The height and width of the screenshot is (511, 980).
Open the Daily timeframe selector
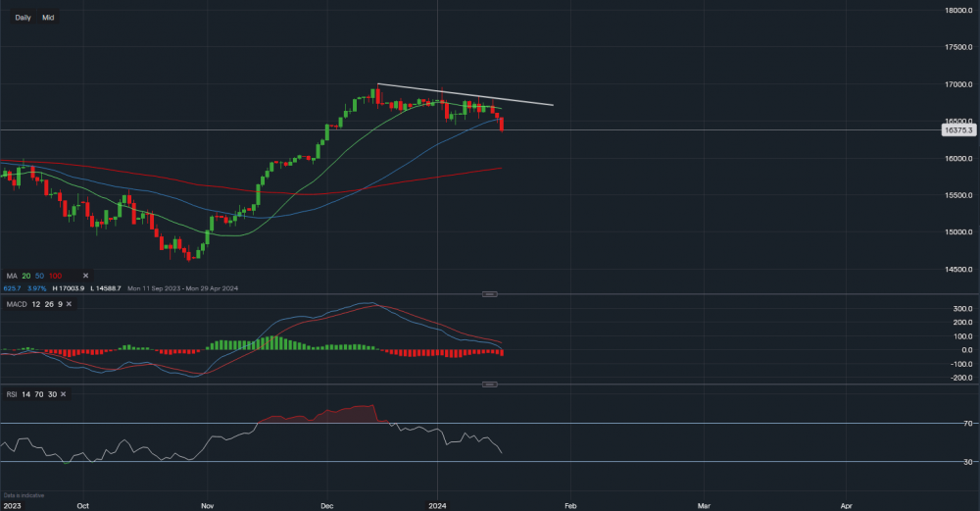pos(23,18)
